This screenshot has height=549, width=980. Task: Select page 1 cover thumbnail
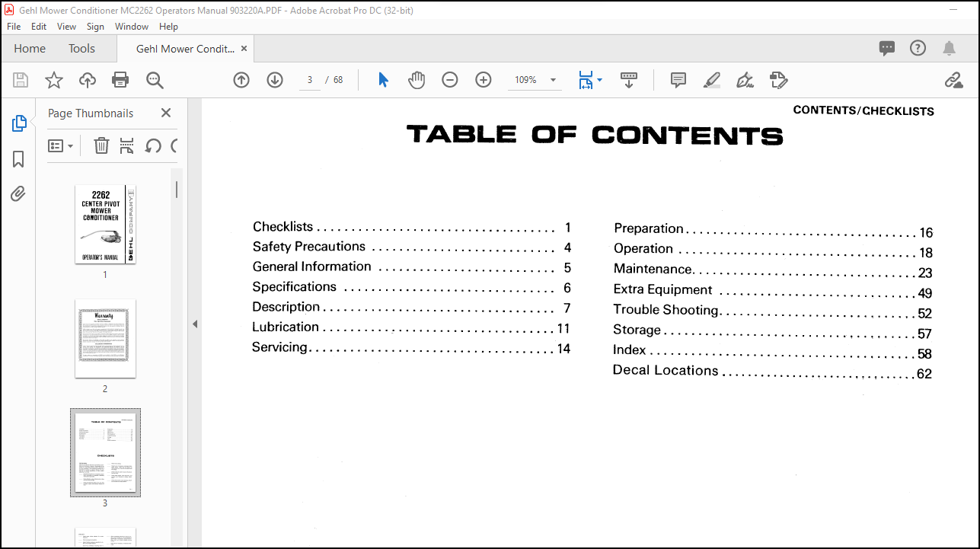click(x=105, y=225)
